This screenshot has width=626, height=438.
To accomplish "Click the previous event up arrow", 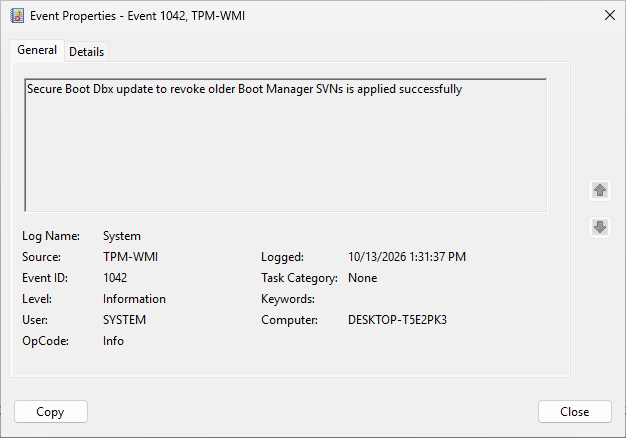I will (600, 190).
